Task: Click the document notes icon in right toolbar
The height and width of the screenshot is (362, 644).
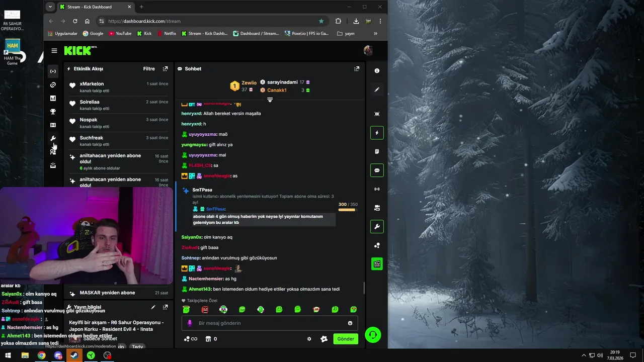Action: click(x=377, y=151)
